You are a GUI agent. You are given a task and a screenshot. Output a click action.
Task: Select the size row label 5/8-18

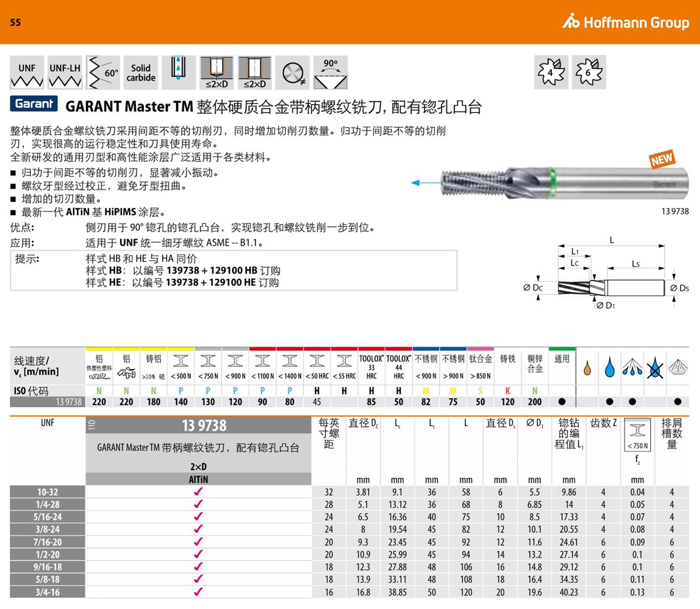coord(48,580)
